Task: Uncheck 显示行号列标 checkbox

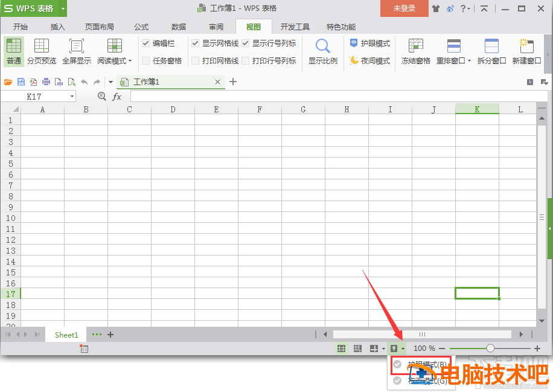Action: 246,43
